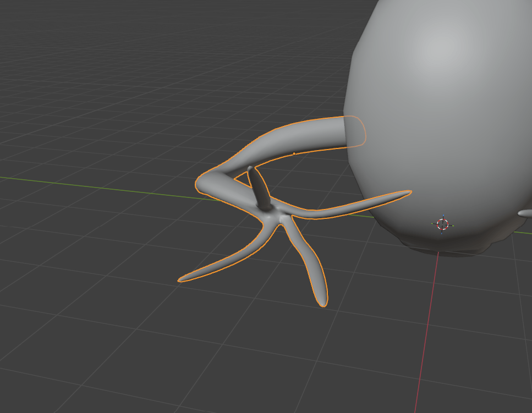Click the 3D cursor crosshair
Screen dimensions: 532x413
(x=442, y=224)
